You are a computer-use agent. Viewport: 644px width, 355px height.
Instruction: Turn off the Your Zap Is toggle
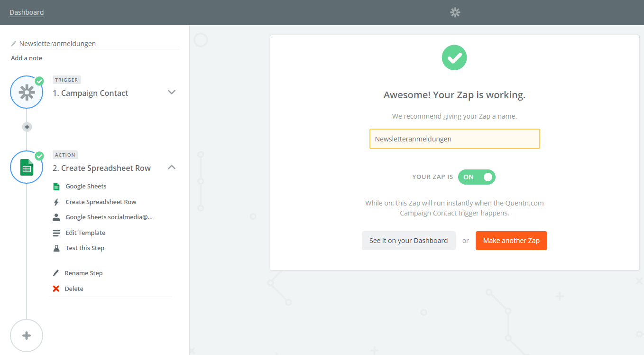[477, 177]
